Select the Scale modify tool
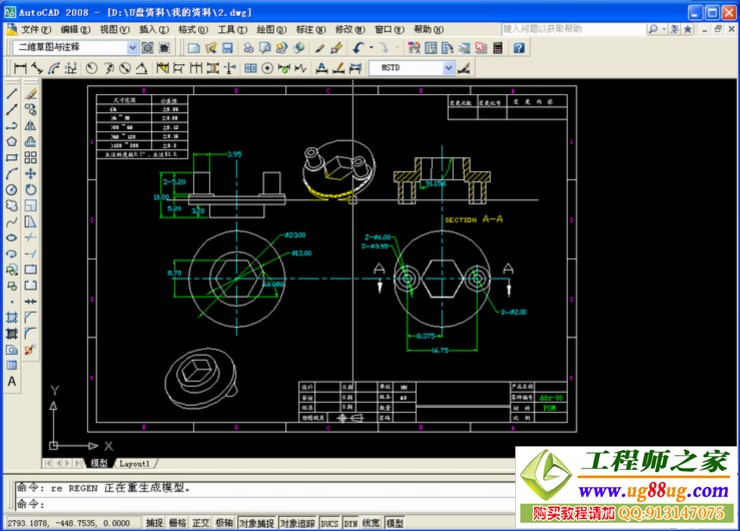The image size is (740, 531). coord(31,205)
